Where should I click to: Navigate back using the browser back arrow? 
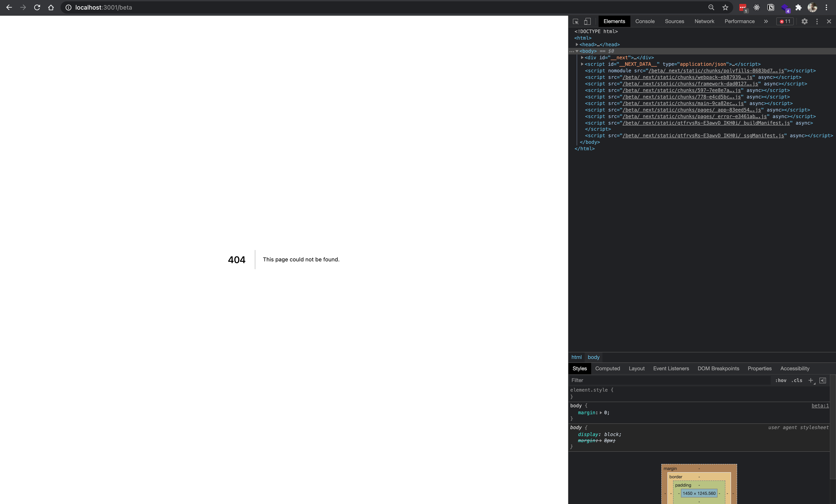8,7
